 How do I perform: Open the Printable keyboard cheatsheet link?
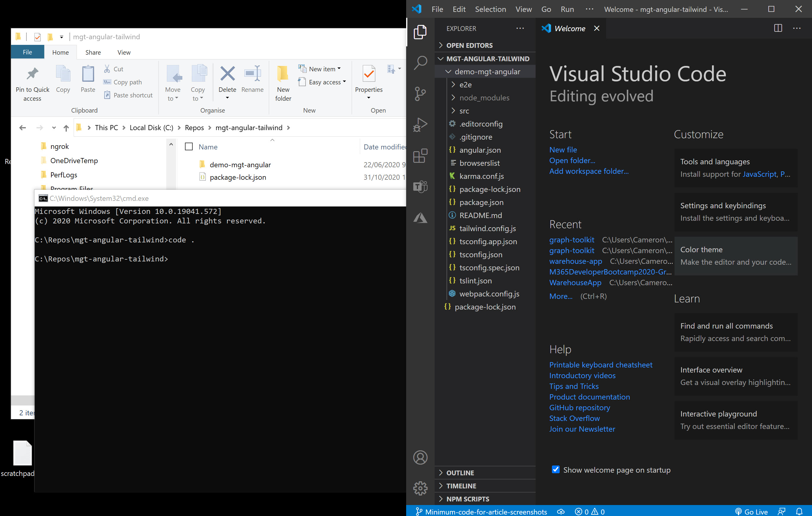601,364
